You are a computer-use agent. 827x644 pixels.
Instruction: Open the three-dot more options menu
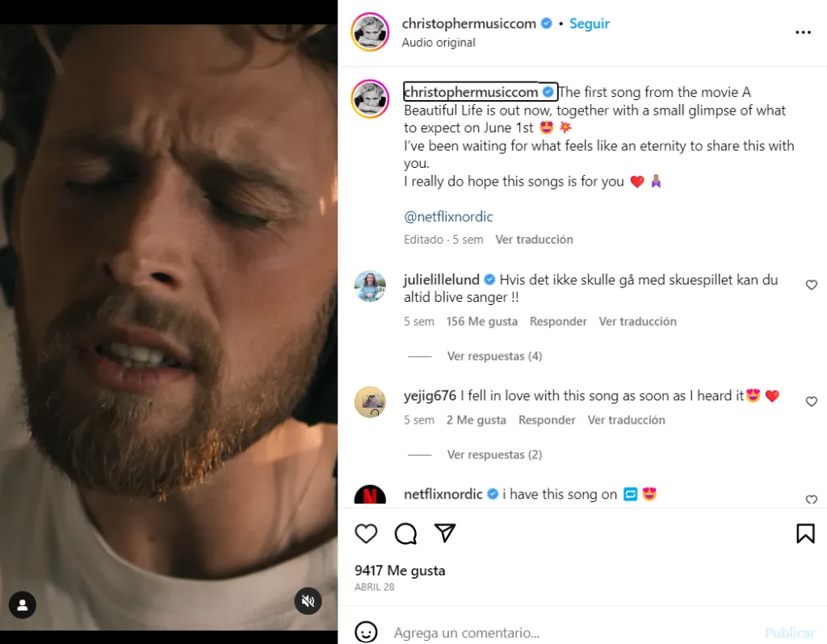point(803,32)
